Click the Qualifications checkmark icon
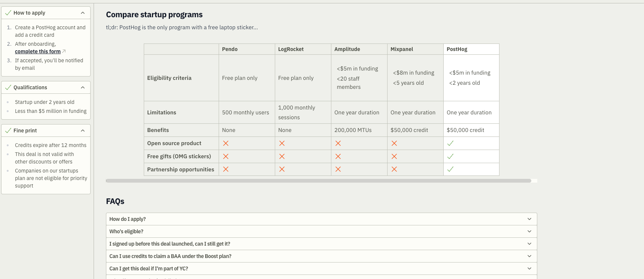Image resolution: width=644 pixels, height=279 pixels. coord(8,87)
